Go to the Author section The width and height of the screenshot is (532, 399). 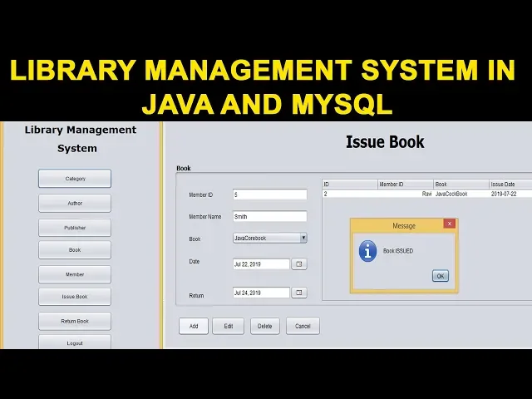tap(75, 203)
